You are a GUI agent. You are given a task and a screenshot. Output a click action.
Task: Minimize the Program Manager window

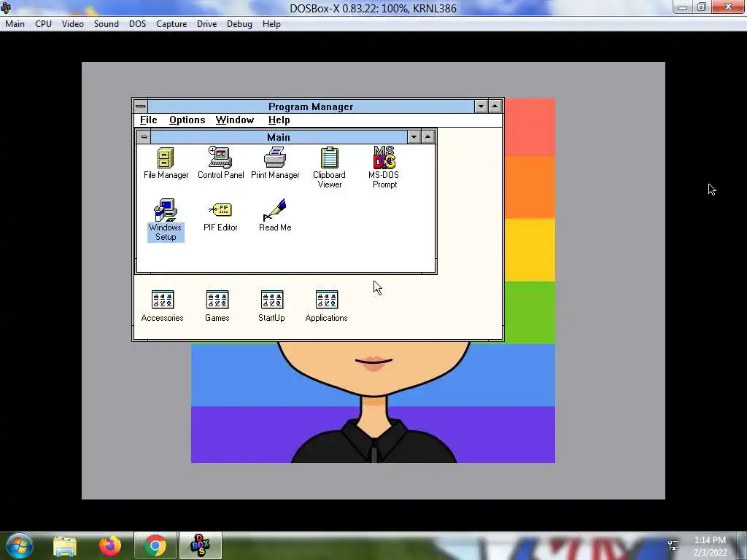(481, 106)
